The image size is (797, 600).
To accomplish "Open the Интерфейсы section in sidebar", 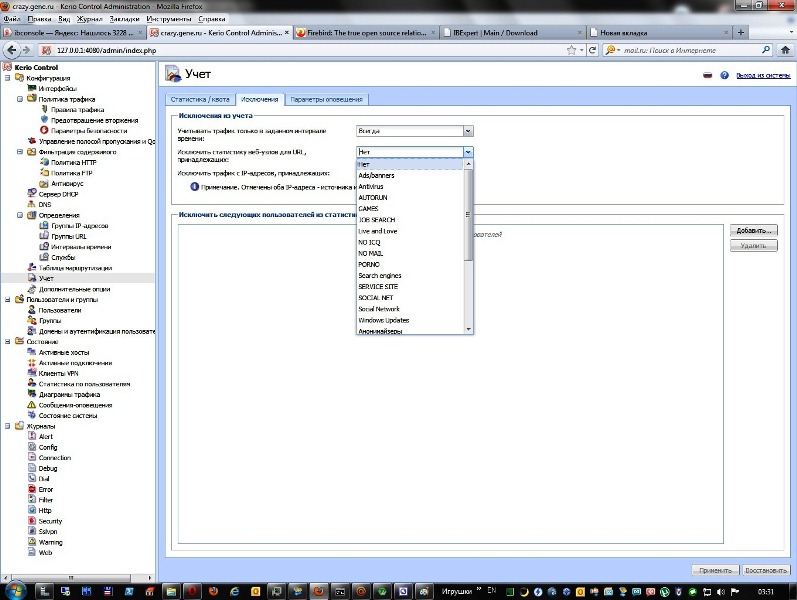I will [x=57, y=88].
